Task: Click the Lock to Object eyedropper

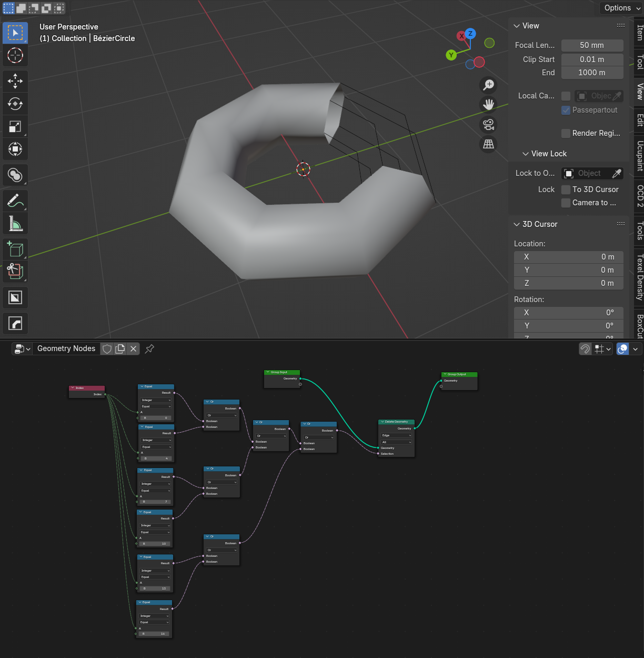Action: click(x=617, y=173)
